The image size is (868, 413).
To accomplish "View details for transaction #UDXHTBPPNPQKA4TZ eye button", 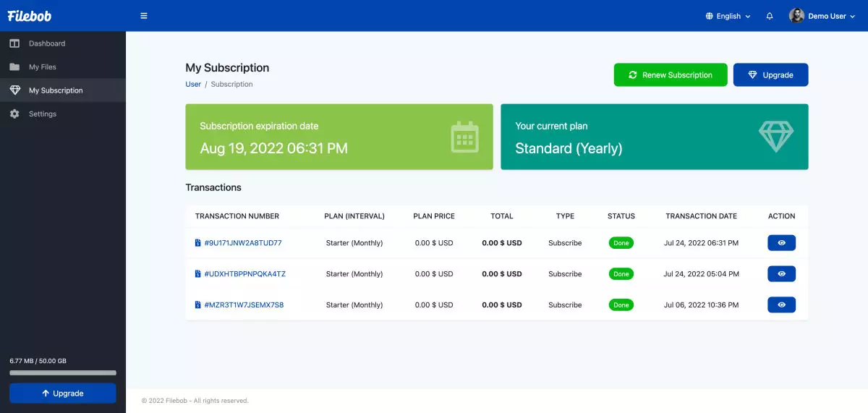I will tap(781, 274).
